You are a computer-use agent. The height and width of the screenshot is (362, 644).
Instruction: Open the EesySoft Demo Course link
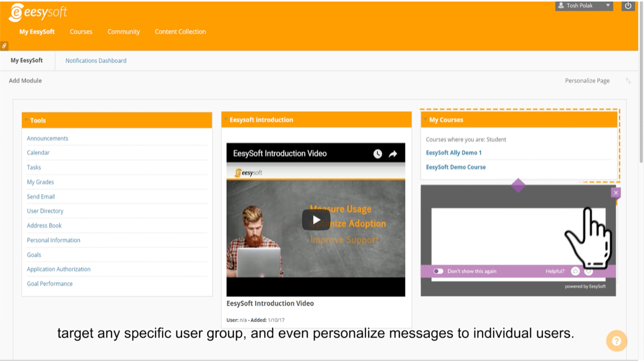click(456, 167)
